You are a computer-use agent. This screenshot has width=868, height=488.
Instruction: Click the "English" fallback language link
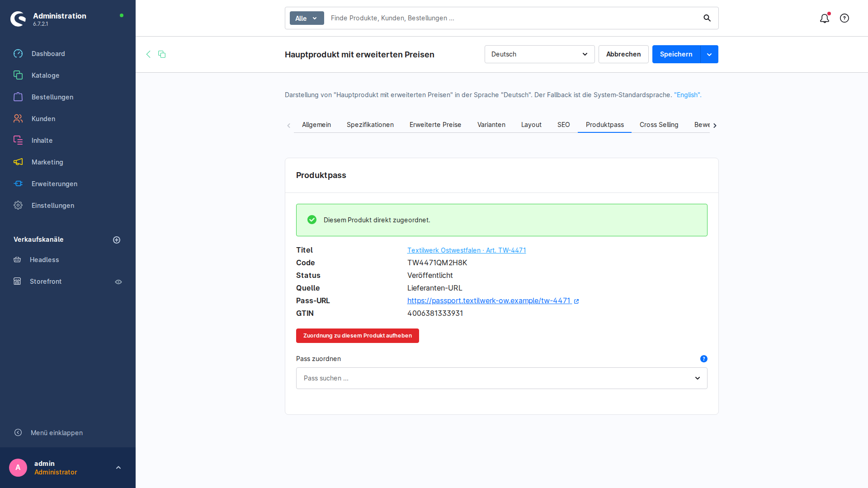tap(687, 95)
